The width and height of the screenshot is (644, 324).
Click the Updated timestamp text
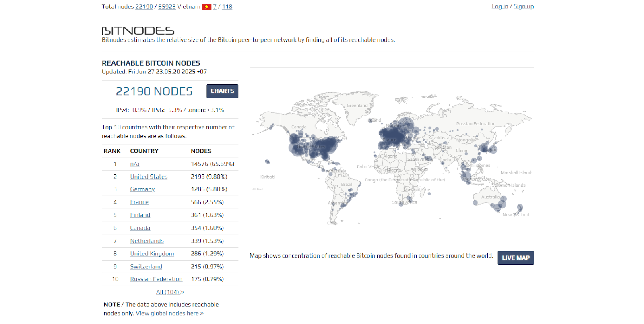pos(154,72)
